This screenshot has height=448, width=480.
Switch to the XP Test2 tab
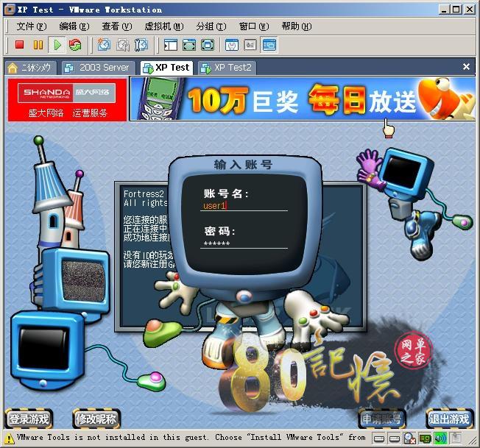click(227, 67)
